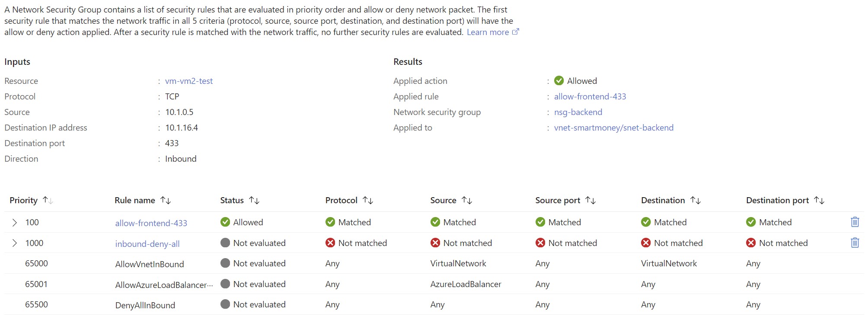Sort by Destination column arrows icon
The width and height of the screenshot is (868, 326).
tap(696, 200)
